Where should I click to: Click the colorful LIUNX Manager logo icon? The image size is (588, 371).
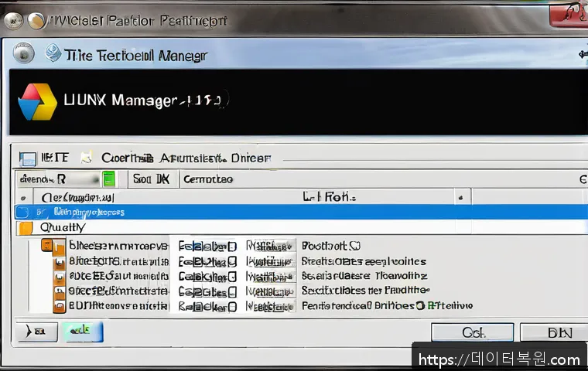click(37, 101)
